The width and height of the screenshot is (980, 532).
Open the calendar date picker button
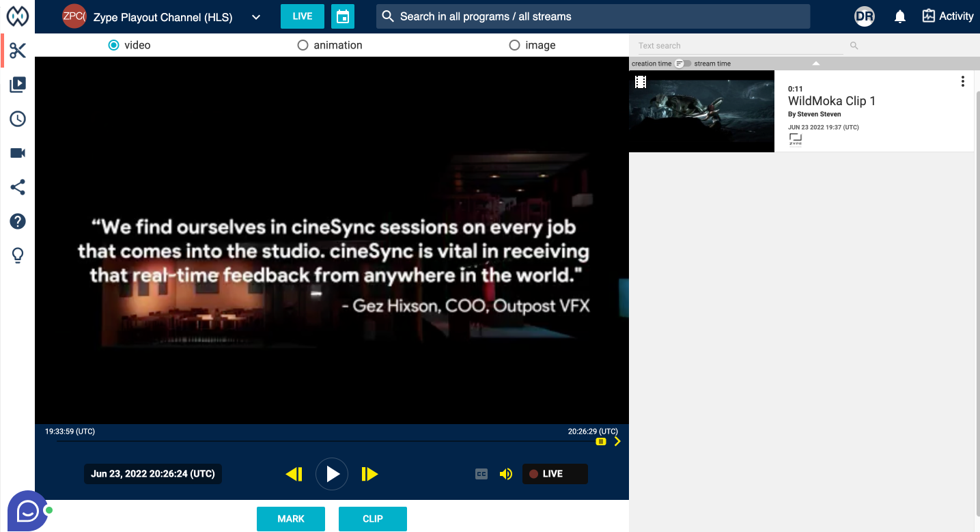point(343,16)
